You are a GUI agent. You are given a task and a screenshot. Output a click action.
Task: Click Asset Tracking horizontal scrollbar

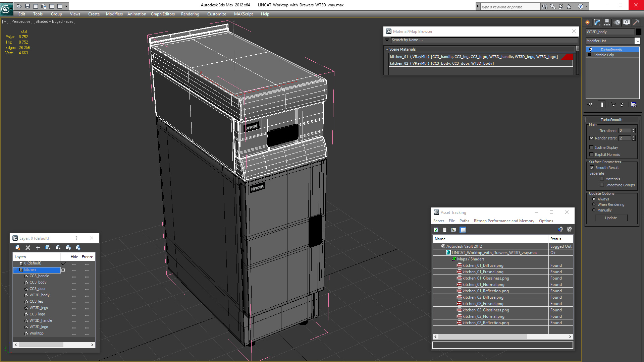coord(502,337)
